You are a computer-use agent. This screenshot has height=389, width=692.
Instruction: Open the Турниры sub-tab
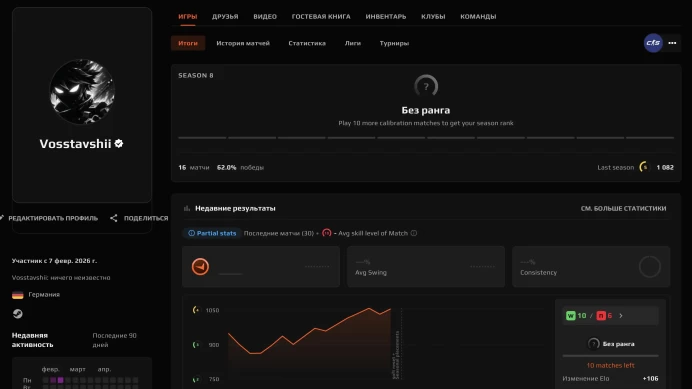click(x=394, y=43)
